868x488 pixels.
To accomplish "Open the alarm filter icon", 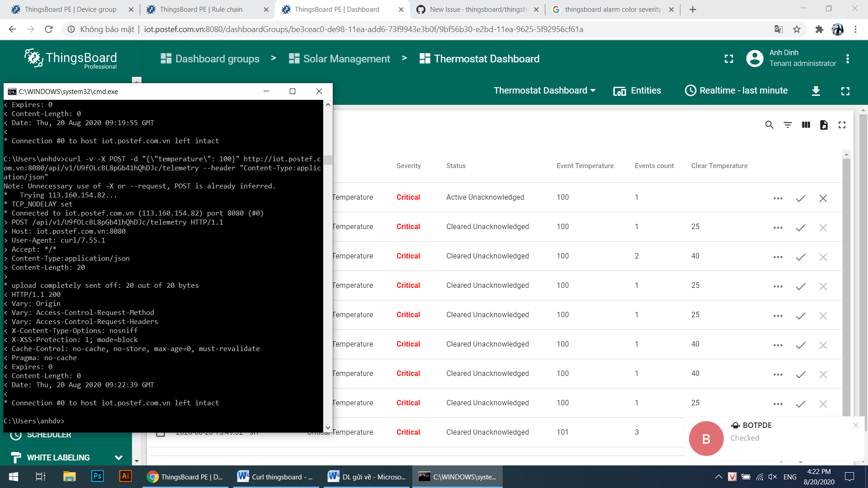I will pyautogui.click(x=788, y=125).
